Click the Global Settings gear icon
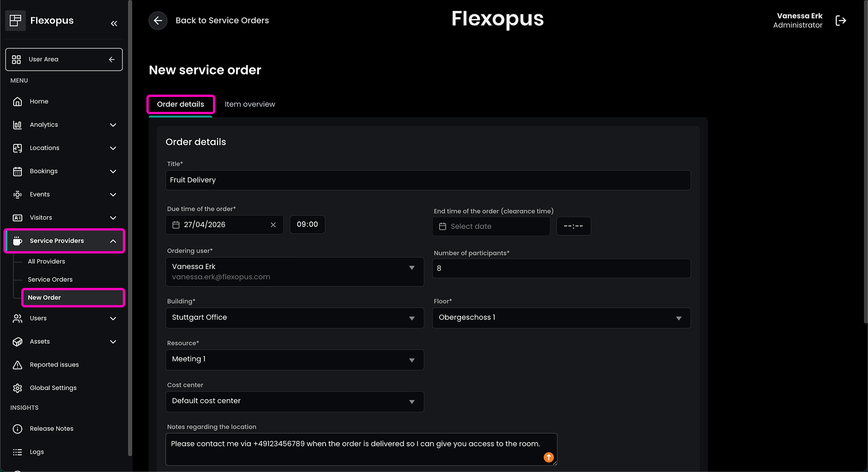The height and width of the screenshot is (472, 868). point(17,388)
